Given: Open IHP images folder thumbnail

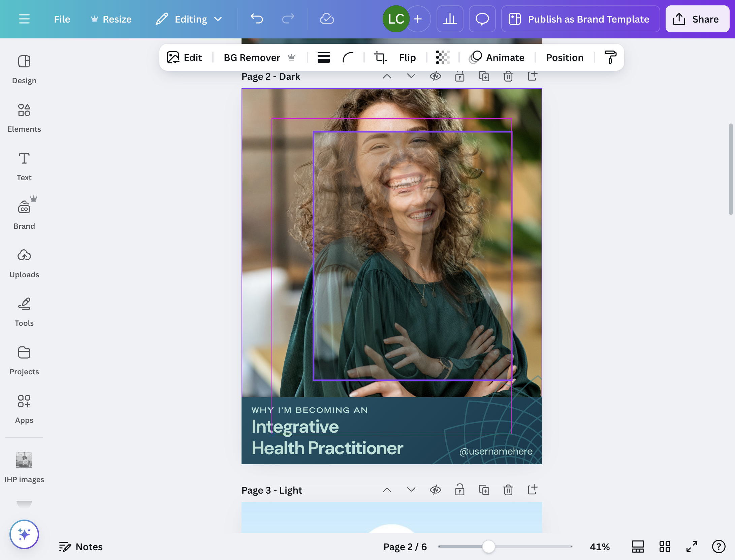Looking at the screenshot, I should (24, 461).
